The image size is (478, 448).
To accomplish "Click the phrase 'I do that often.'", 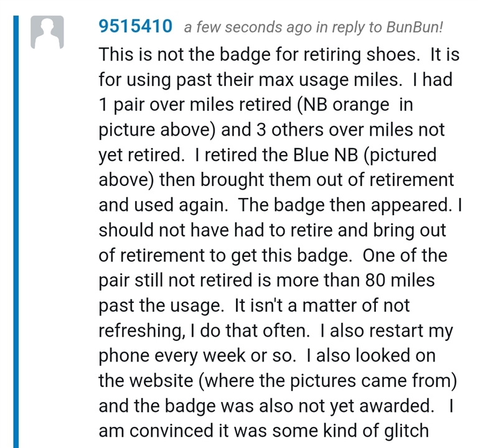I will pos(250,330).
